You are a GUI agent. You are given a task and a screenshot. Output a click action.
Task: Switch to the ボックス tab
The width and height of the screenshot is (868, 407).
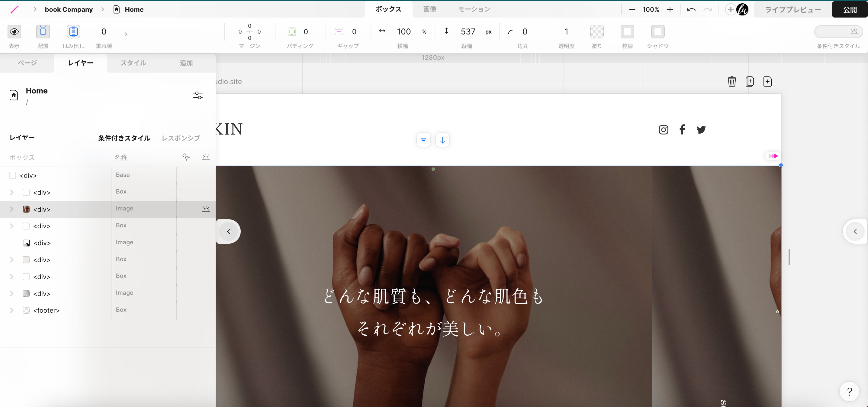click(388, 9)
